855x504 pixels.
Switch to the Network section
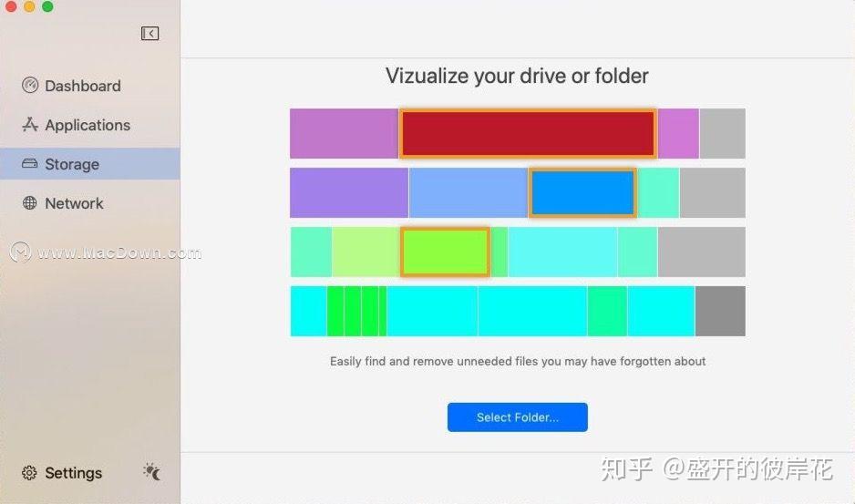(x=74, y=203)
